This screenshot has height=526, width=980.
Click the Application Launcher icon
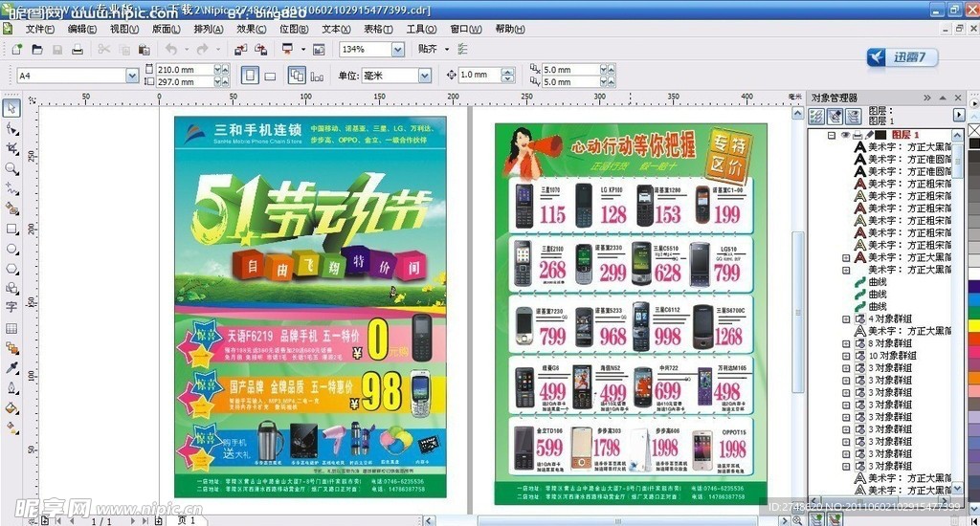pyautogui.click(x=287, y=49)
